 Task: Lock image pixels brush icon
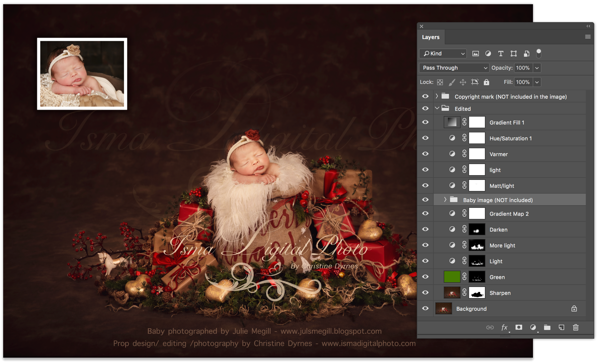pos(452,82)
